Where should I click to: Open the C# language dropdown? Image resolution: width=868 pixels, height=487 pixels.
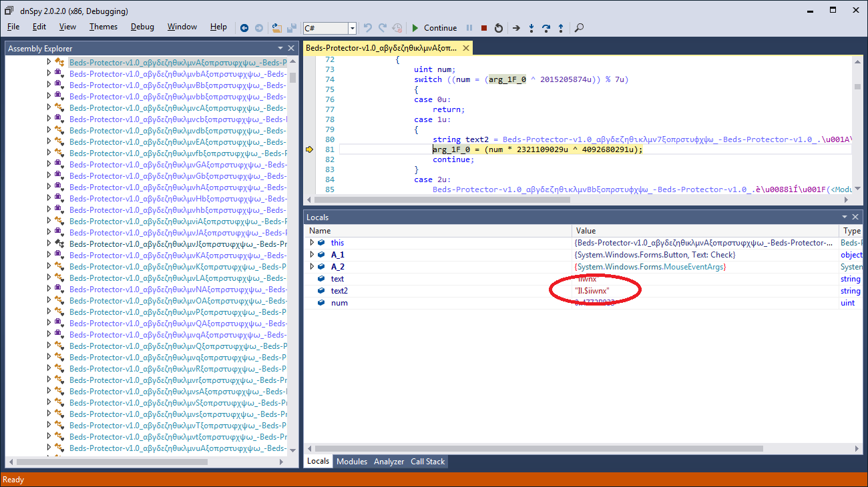352,28
